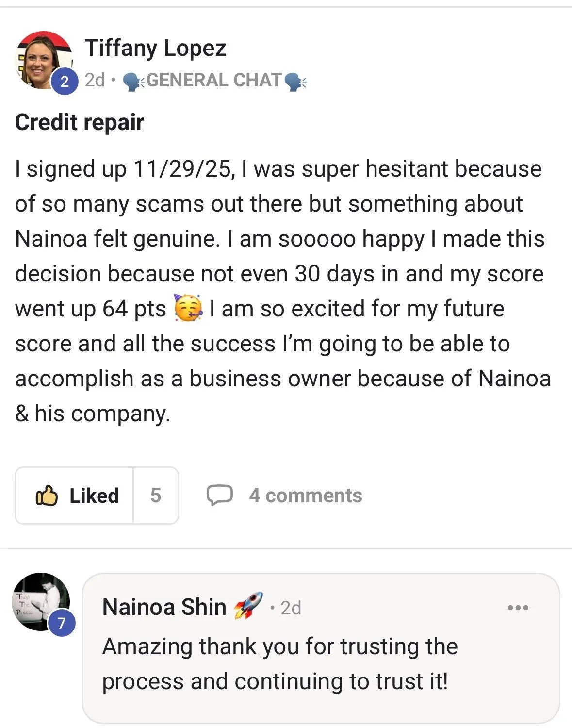
Task: Click the thumbs-up icon
Action: 47,496
